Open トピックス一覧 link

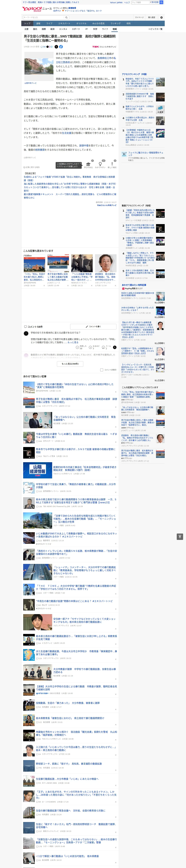click(x=155, y=29)
